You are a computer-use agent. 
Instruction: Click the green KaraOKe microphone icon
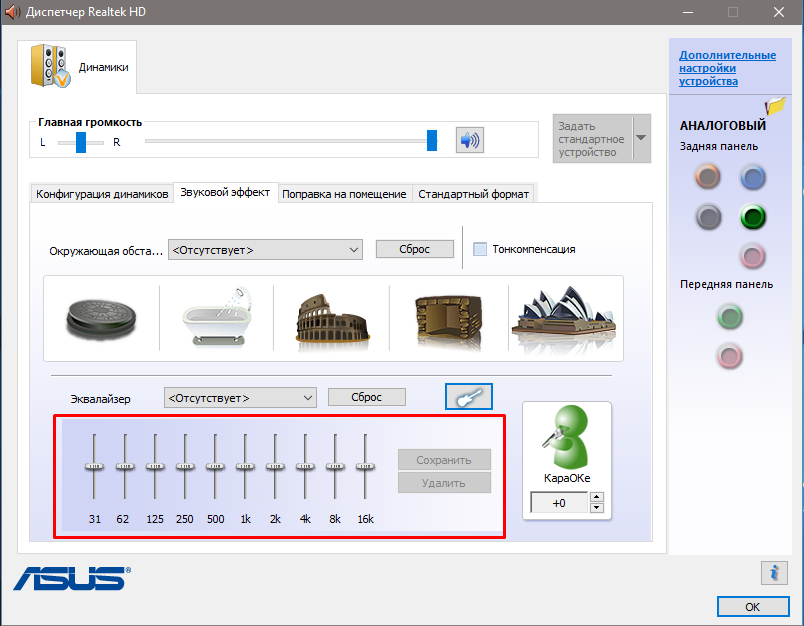566,438
